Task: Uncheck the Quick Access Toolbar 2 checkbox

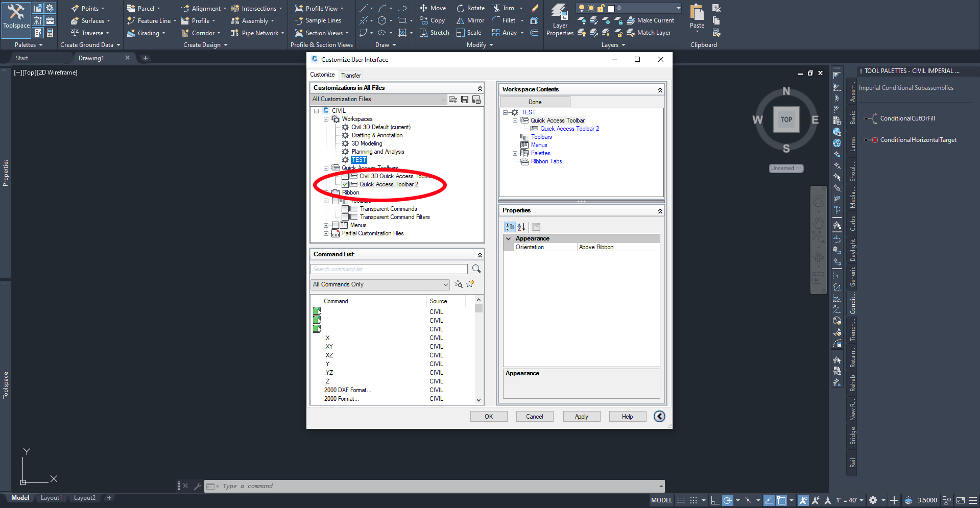Action: (345, 184)
